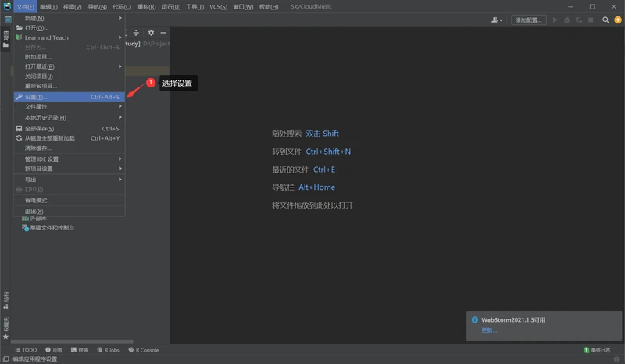Open the Search Everywhere magnifier icon

605,20
